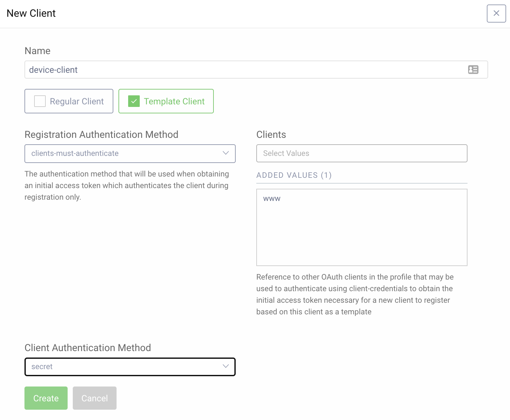Click the Clients Select Values field

click(x=362, y=153)
